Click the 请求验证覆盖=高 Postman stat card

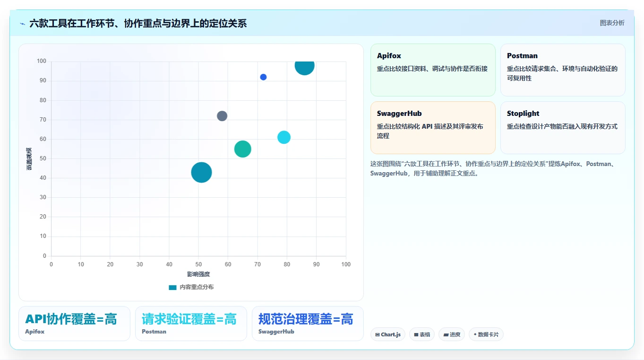point(191,324)
